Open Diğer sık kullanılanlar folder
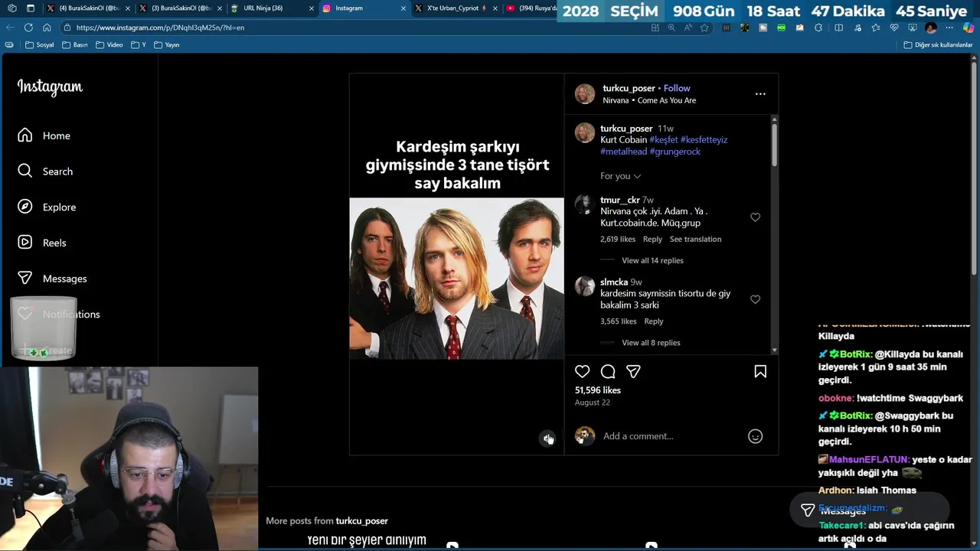This screenshot has width=980, height=551. click(938, 45)
